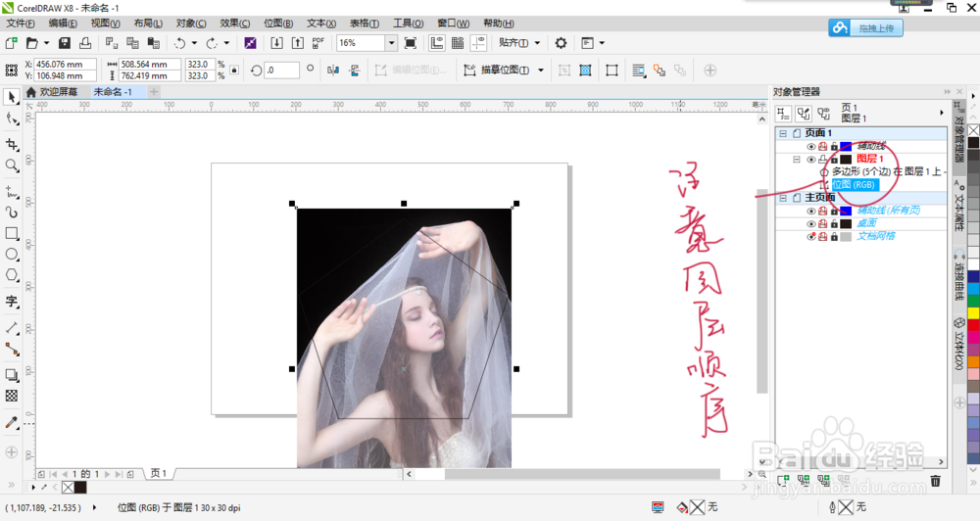Select the Artistic Media tool
This screenshot has width=980, height=521.
(11, 213)
